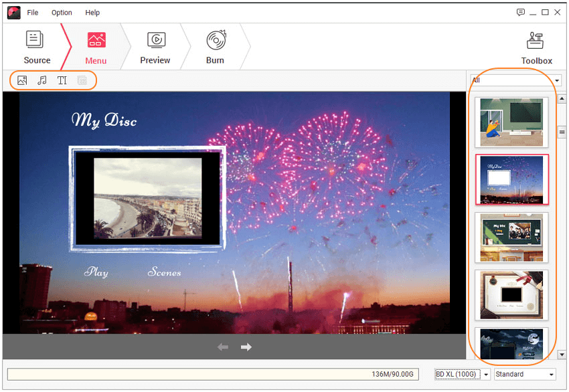
Task: Click the feedback message icon in title bar
Action: 521,12
